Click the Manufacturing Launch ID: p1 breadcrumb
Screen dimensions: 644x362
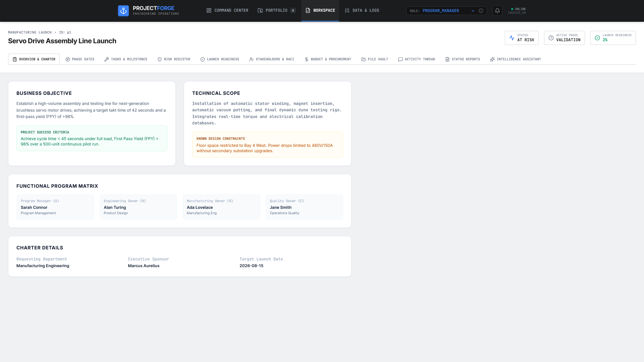pyautogui.click(x=40, y=33)
